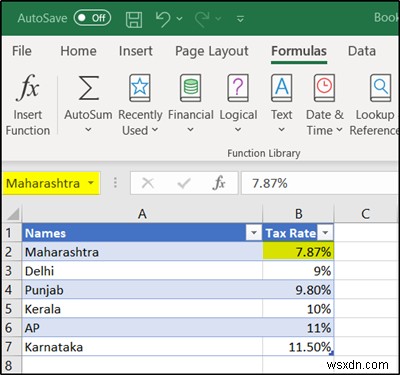
Task: Select column B header
Action: tap(298, 214)
